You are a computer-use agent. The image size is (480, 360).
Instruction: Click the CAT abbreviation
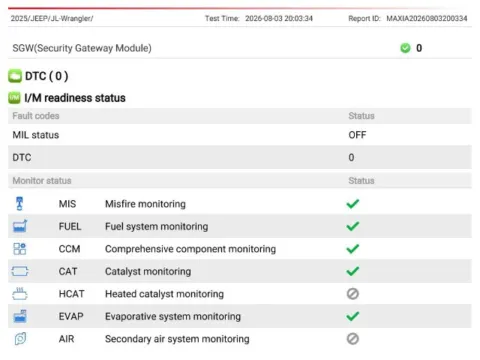68,271
